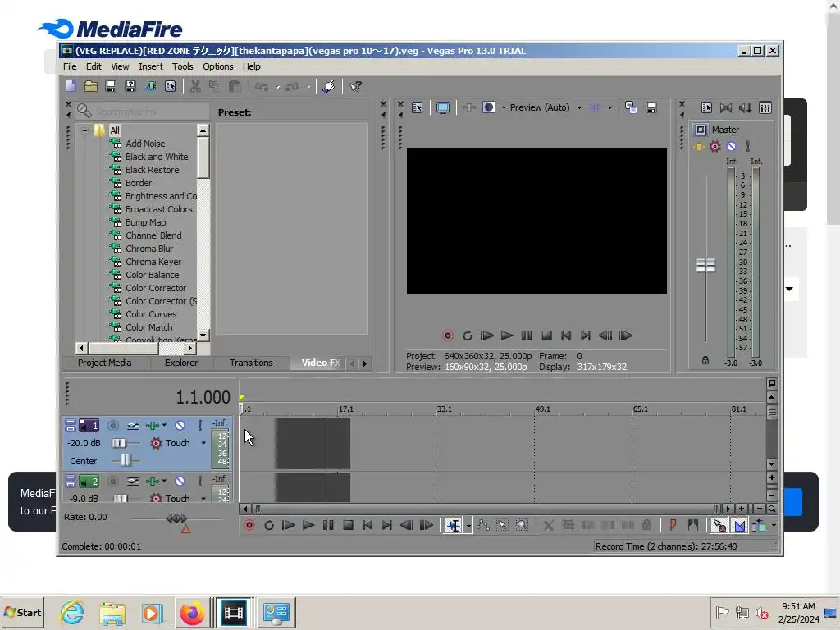Click the What's This help icon
The height and width of the screenshot is (630, 840).
click(355, 85)
